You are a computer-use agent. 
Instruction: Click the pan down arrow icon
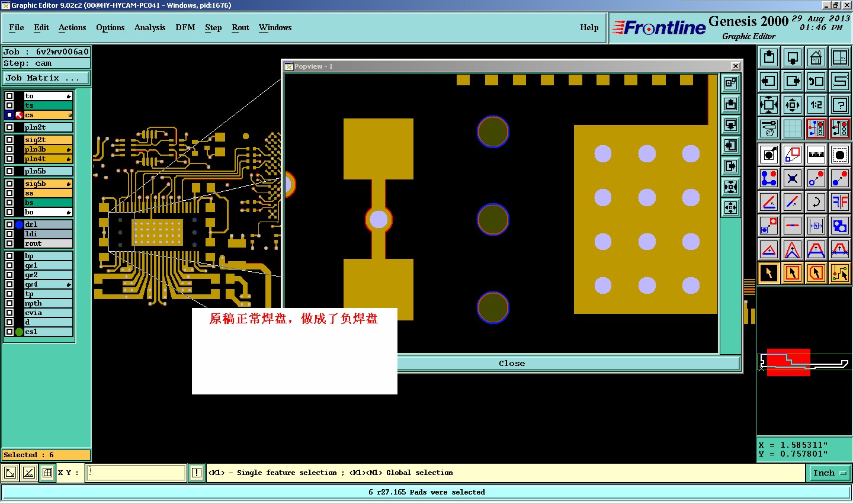click(x=793, y=57)
